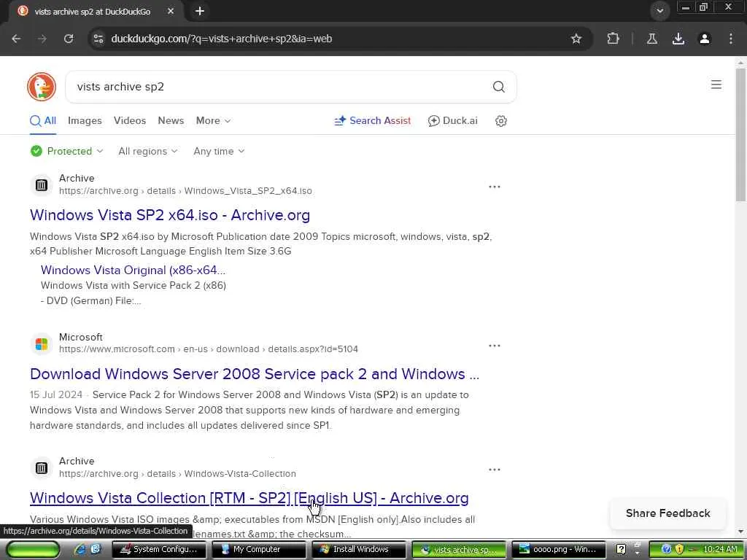
Task: Click the browser address bar URL
Action: (222, 39)
